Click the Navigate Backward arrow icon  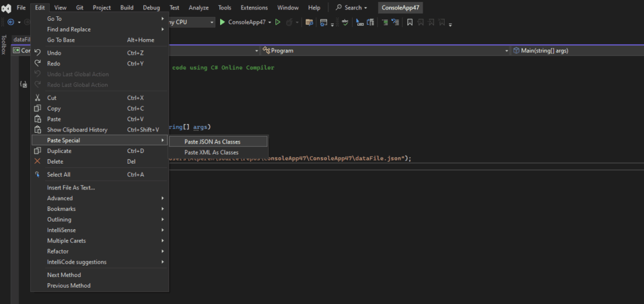coord(11,22)
